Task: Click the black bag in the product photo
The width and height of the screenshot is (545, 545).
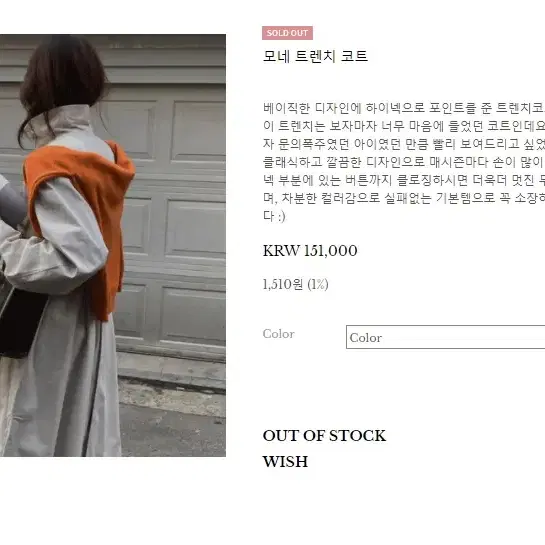Action: [21, 322]
